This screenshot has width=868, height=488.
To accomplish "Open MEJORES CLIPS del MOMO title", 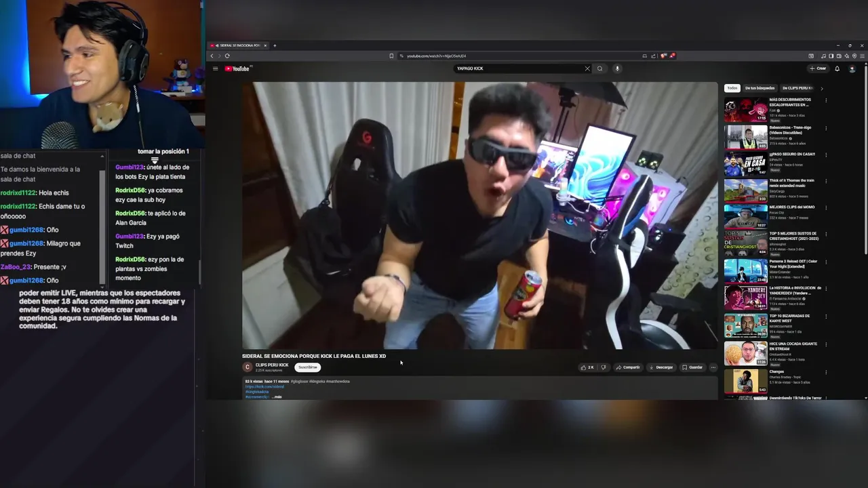I will click(x=792, y=207).
